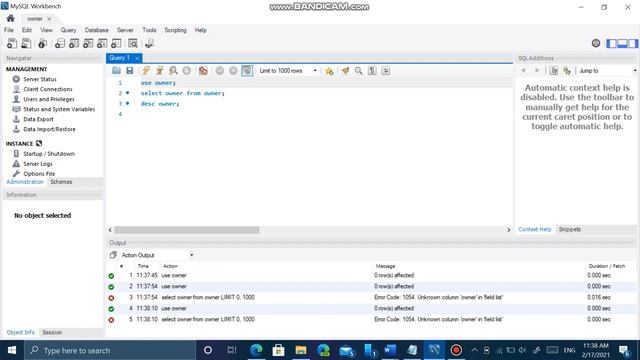
Task: Select the Session tab
Action: 52,333
